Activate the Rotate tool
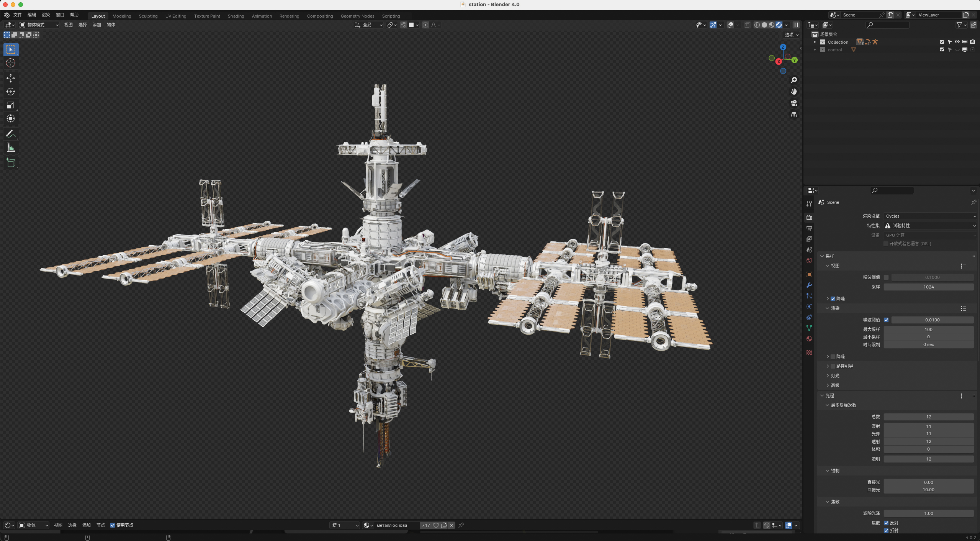Viewport: 980px width, 541px height. pyautogui.click(x=11, y=92)
